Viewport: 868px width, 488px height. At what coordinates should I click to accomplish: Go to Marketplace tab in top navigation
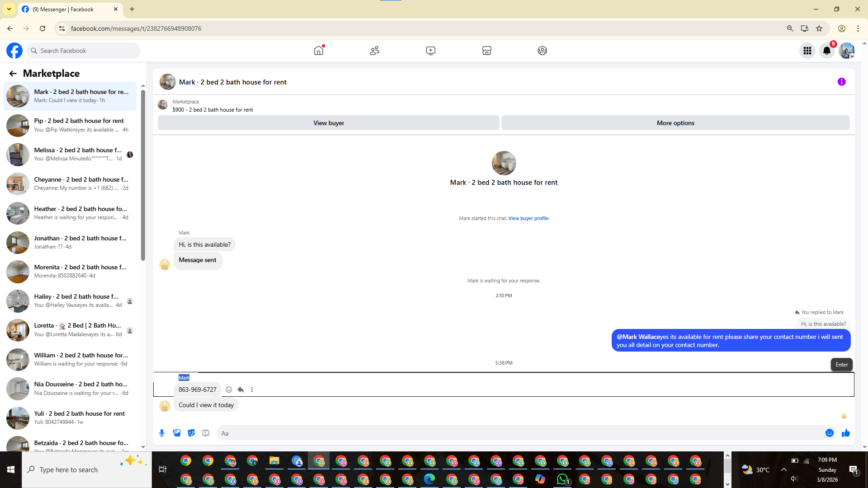point(486,51)
